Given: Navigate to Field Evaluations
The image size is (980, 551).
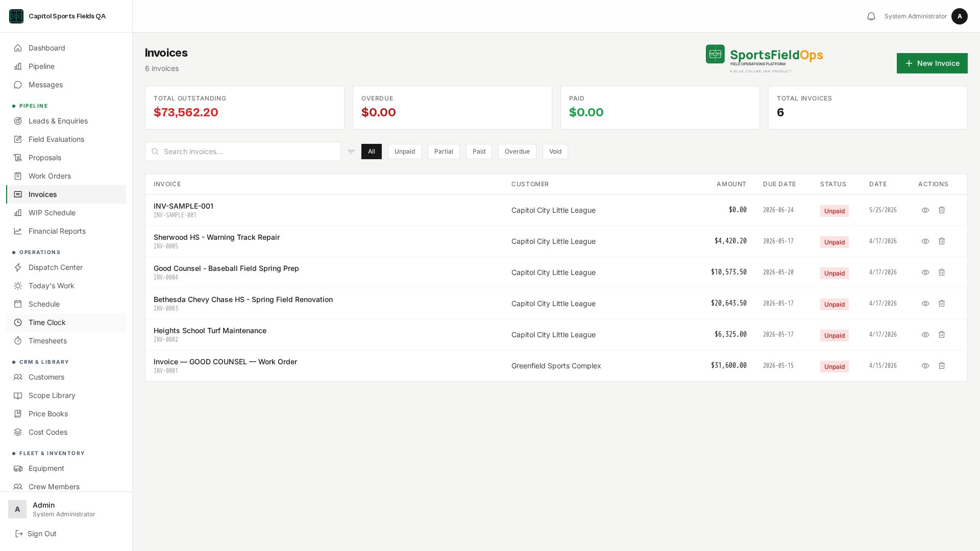Looking at the screenshot, I should pyautogui.click(x=66, y=139).
